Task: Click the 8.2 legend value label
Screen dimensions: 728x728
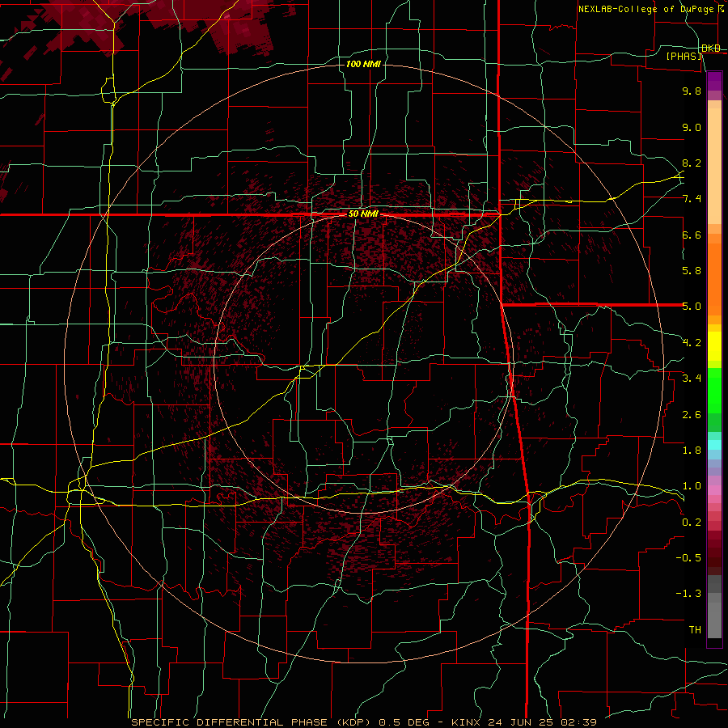Action: tap(692, 163)
